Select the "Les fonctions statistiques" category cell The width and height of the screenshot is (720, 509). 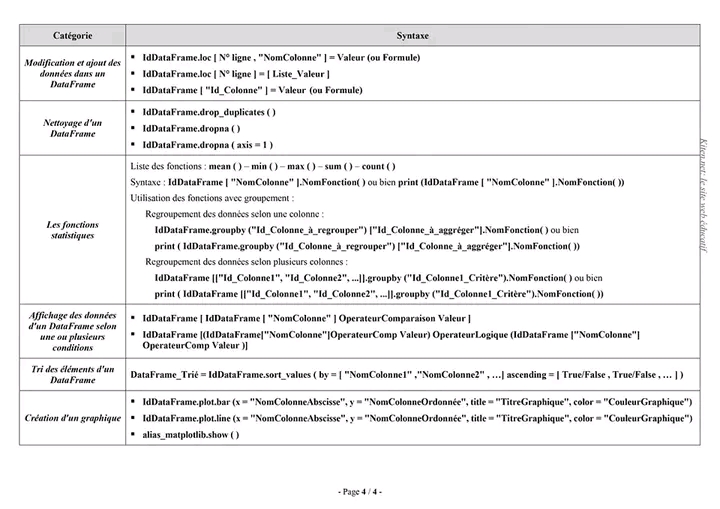(x=72, y=230)
